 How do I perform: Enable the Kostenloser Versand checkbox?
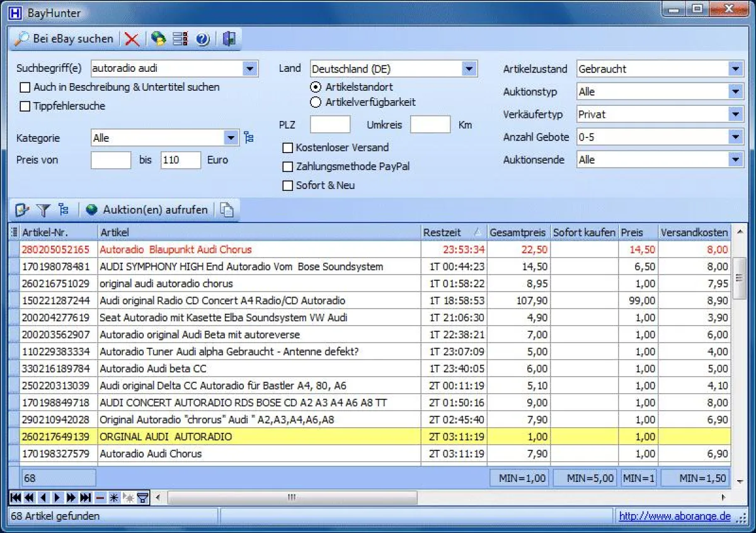coord(288,147)
